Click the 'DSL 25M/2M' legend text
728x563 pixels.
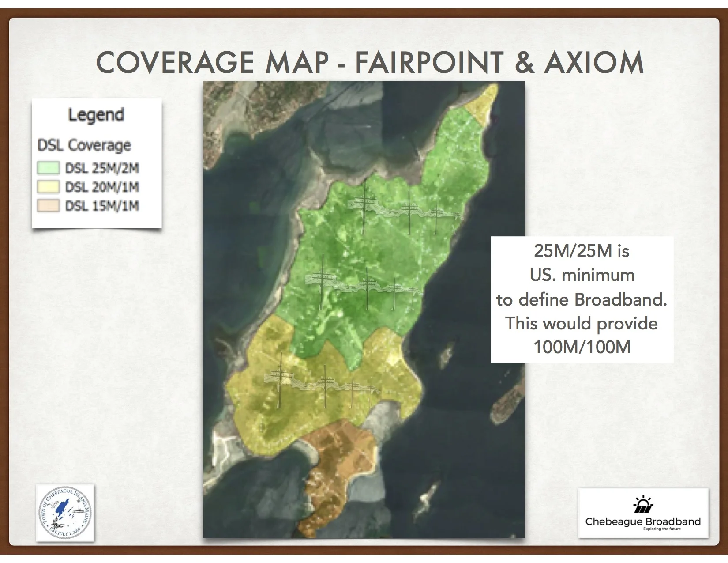click(x=102, y=168)
